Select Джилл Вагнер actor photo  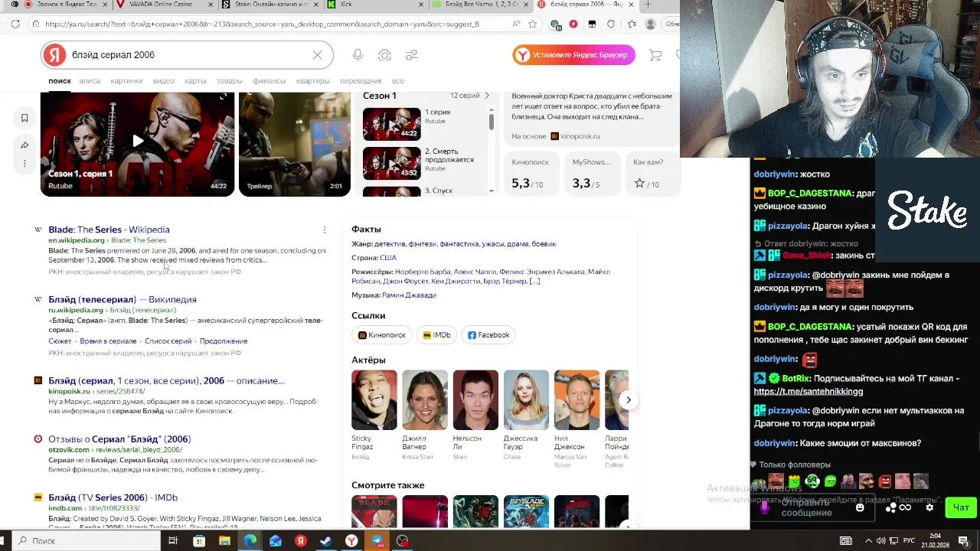click(425, 400)
